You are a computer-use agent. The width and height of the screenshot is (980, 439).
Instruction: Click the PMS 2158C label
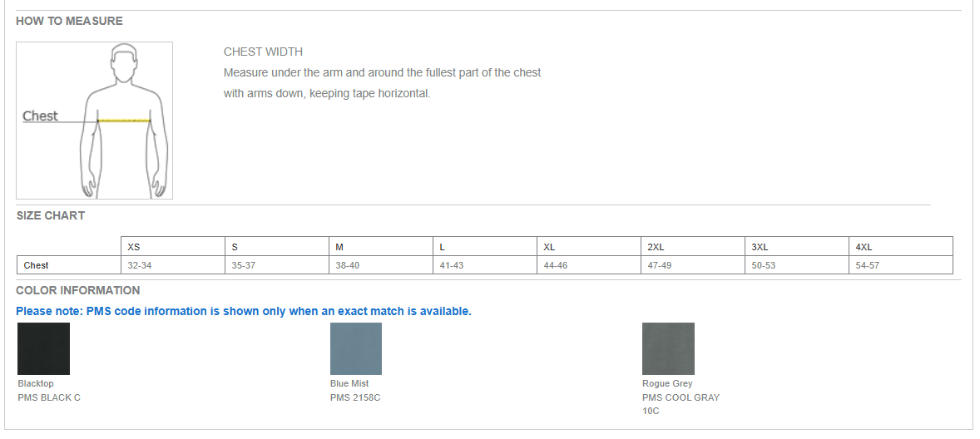point(355,397)
